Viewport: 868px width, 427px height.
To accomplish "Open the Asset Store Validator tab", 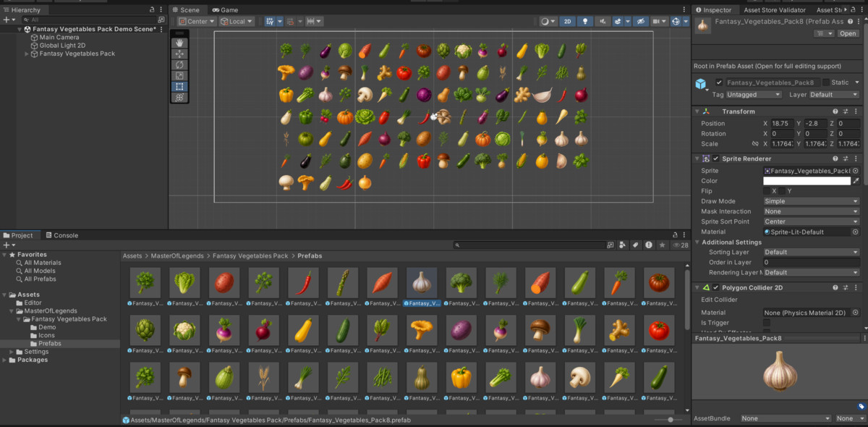I will pyautogui.click(x=775, y=10).
